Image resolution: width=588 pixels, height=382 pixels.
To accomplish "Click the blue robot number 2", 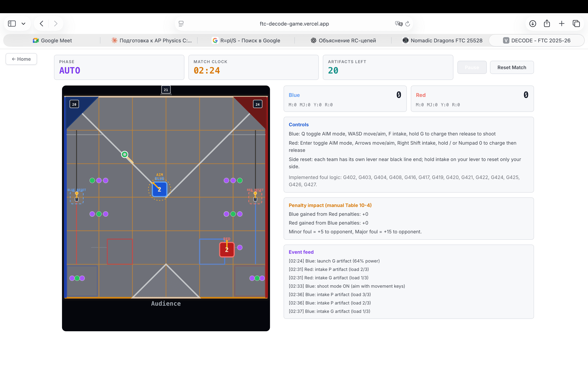I will (x=159, y=189).
